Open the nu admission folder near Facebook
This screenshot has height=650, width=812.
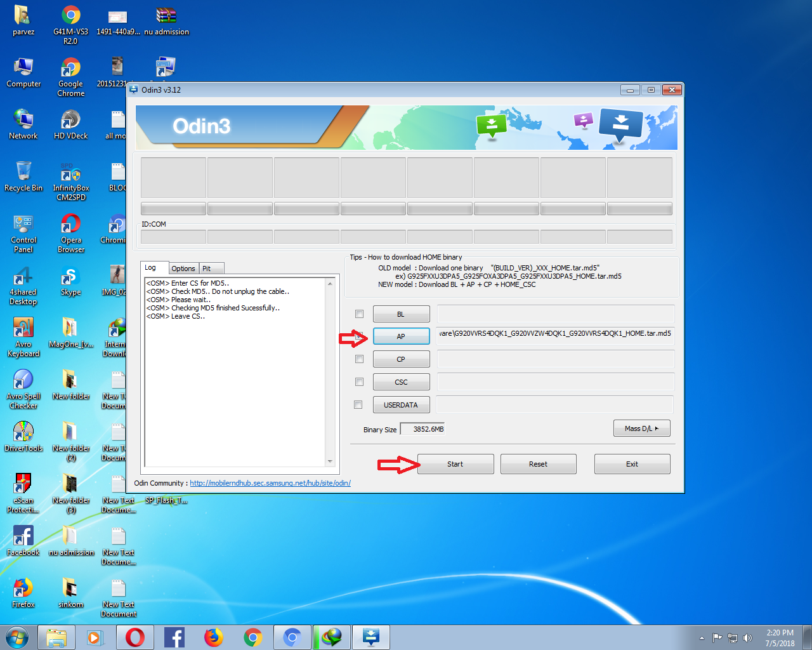(70, 541)
